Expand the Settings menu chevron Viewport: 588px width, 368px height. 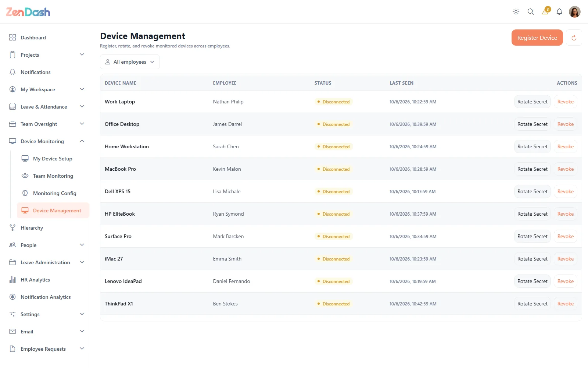click(x=82, y=314)
